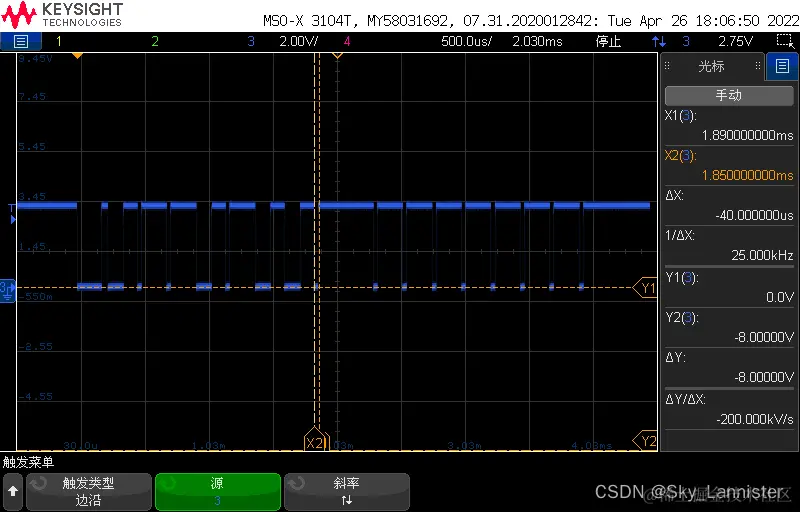Click the ΔY/ΔX value -200.000kV/s
The width and height of the screenshot is (800, 512).
tap(755, 419)
